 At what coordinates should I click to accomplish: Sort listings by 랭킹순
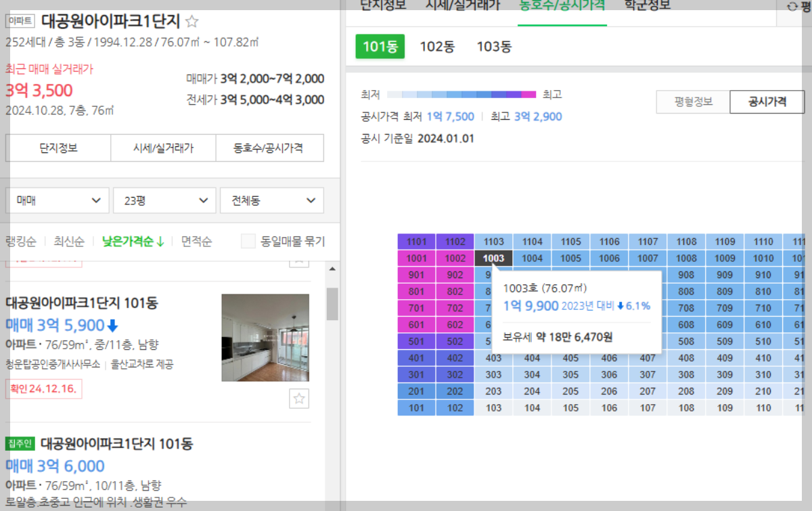(x=21, y=241)
